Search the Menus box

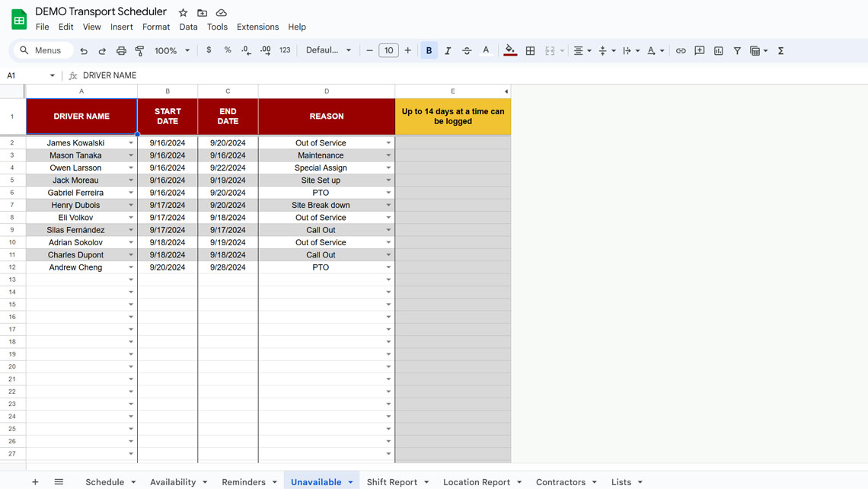(43, 50)
